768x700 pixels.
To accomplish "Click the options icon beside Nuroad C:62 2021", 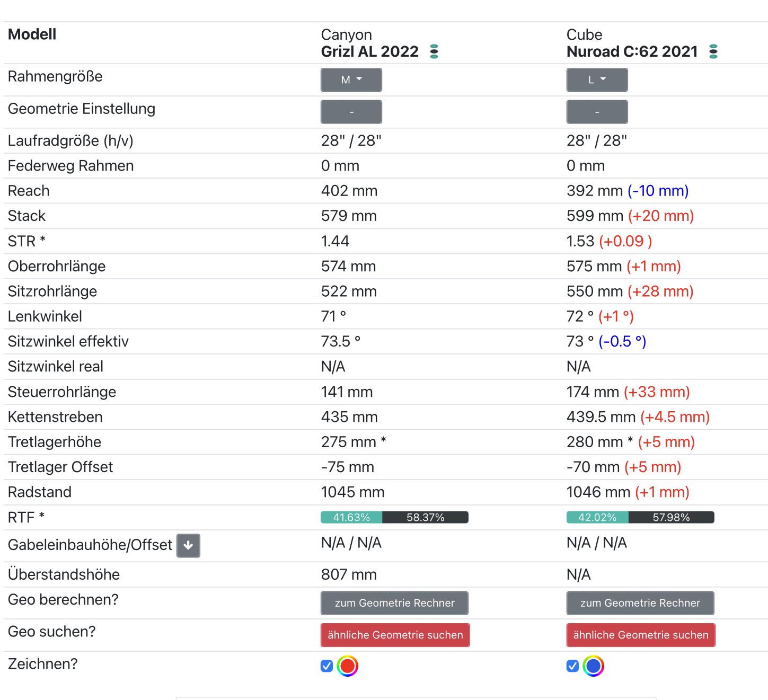I will 713,51.
